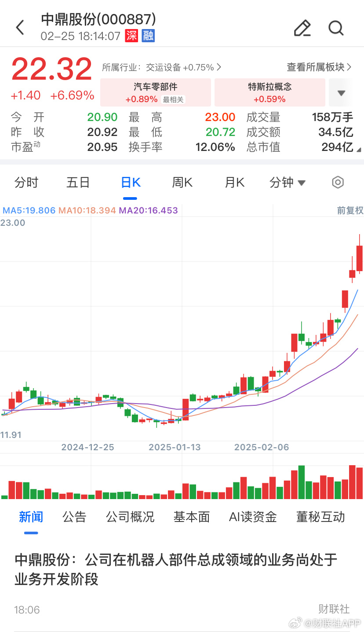Tap the 最高 price 23.00
The image size is (364, 632).
220,118
